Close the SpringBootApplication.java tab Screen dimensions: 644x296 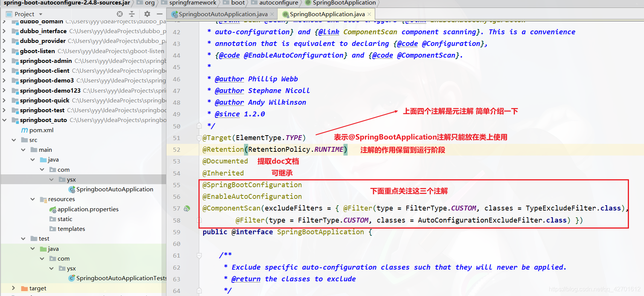369,14
